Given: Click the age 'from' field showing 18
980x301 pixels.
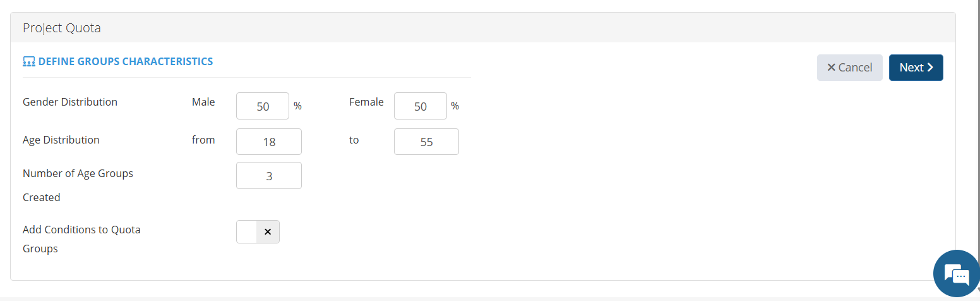Looking at the screenshot, I should point(269,142).
